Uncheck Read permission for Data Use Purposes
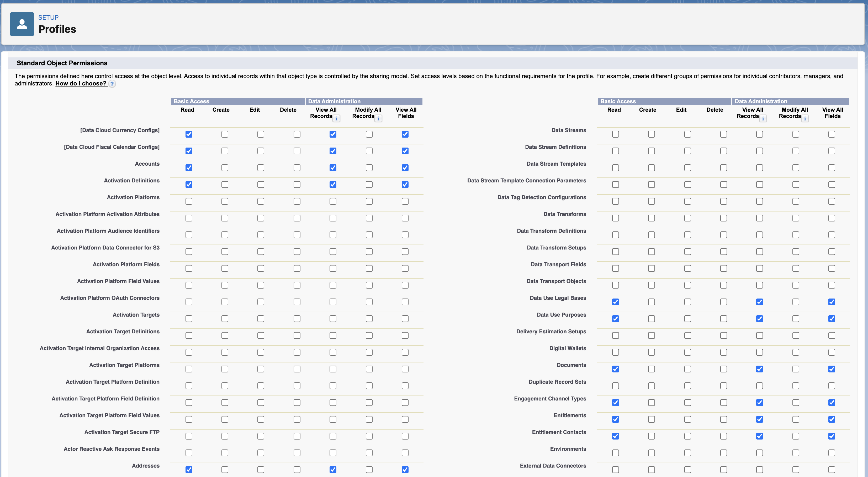The width and height of the screenshot is (868, 477). [615, 318]
